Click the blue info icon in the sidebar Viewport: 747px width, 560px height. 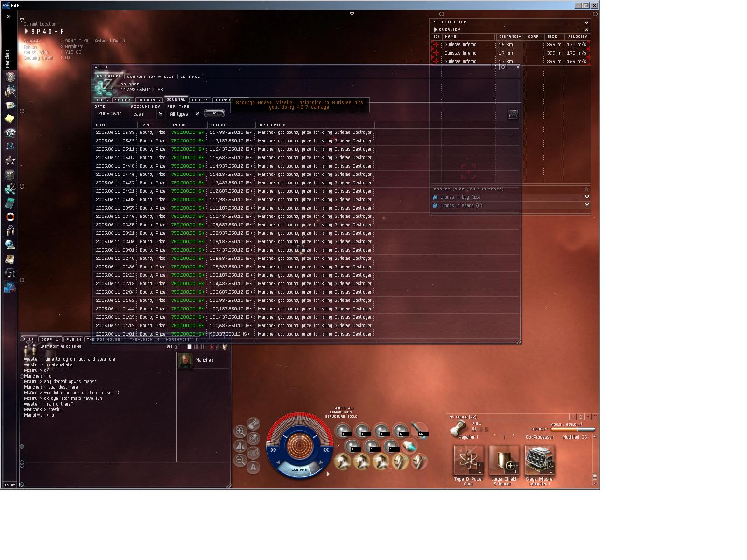(x=10, y=287)
